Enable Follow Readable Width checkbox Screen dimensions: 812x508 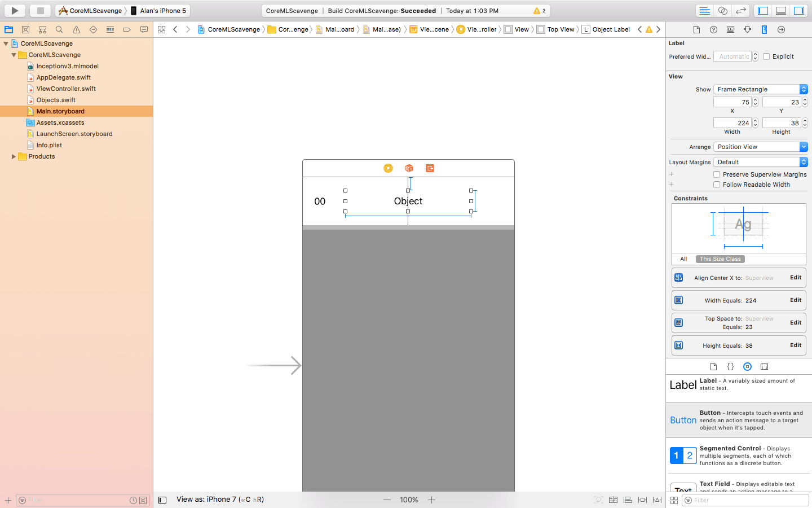(x=717, y=185)
